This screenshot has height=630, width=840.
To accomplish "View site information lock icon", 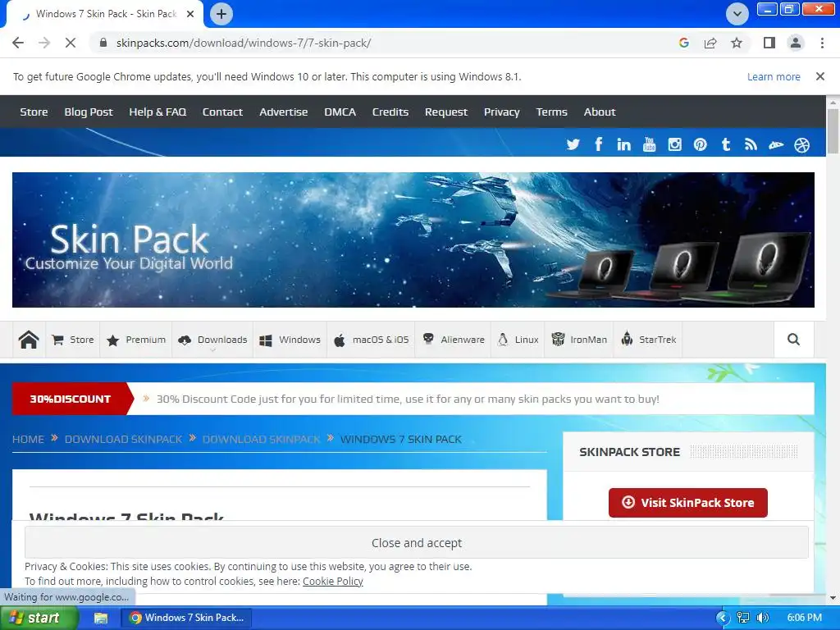I will coord(103,43).
